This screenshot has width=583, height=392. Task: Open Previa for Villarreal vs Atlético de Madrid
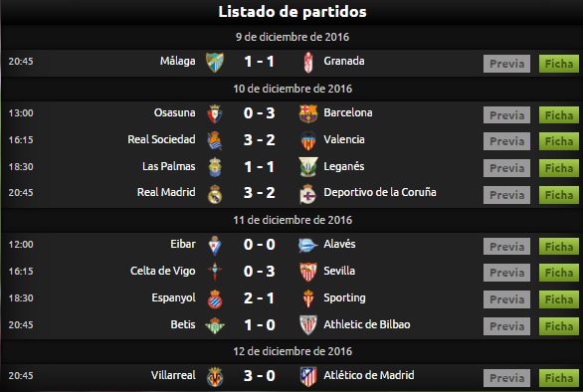point(506,378)
